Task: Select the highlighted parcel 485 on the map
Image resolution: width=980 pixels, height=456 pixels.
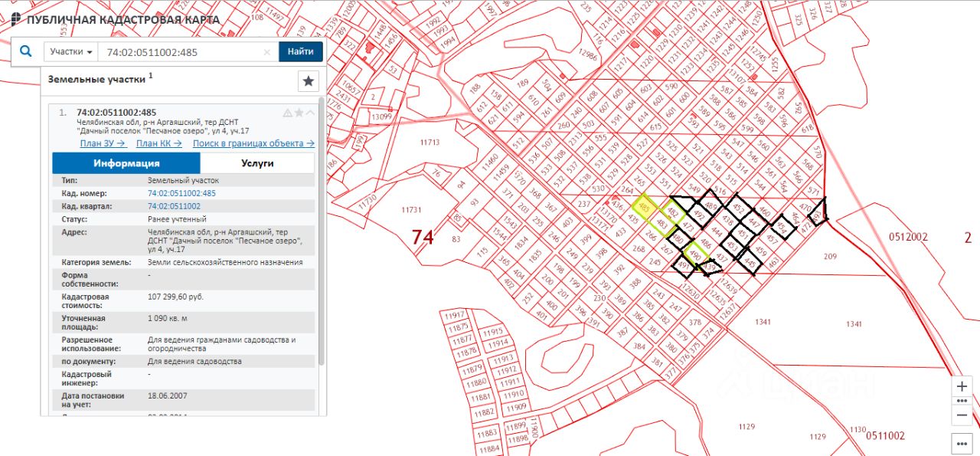Action: tap(645, 207)
